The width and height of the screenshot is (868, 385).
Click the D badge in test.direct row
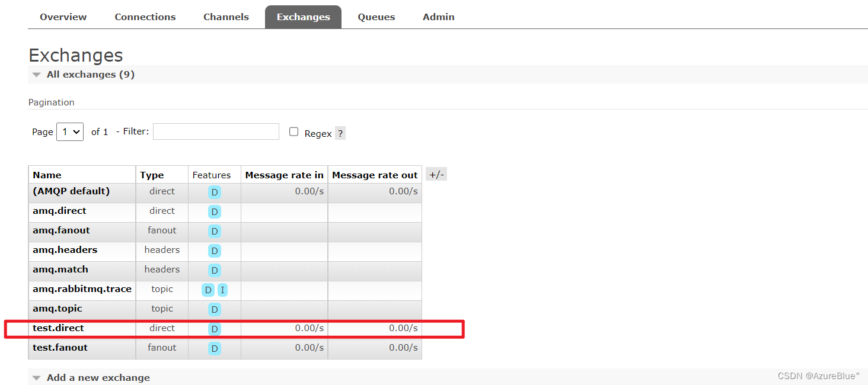click(215, 329)
